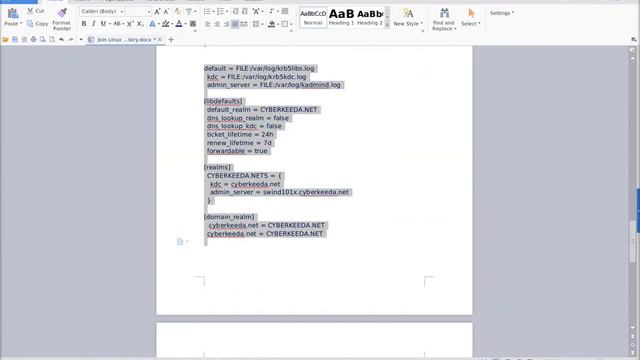Expand quick access toolbar customization arrow

pos(81,40)
